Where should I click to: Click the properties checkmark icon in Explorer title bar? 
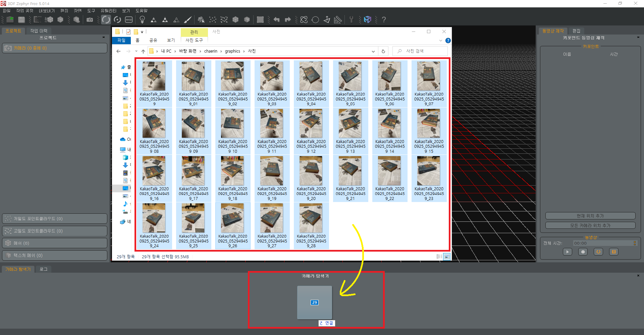(128, 32)
